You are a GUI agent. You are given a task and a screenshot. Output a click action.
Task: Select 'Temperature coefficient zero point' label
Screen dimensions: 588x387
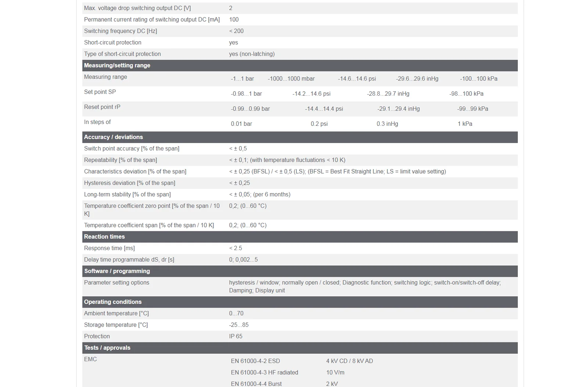coord(152,210)
